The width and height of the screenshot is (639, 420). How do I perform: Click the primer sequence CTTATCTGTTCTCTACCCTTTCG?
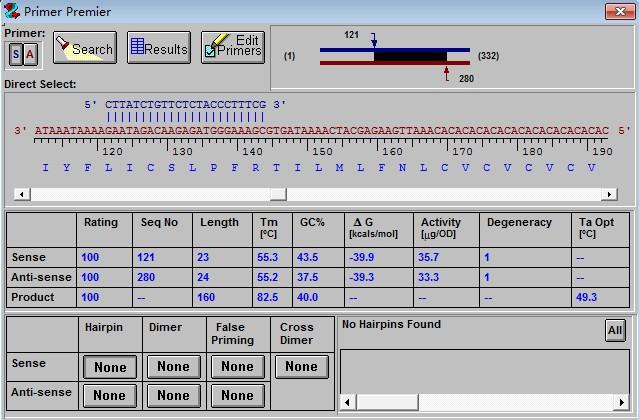click(x=185, y=105)
